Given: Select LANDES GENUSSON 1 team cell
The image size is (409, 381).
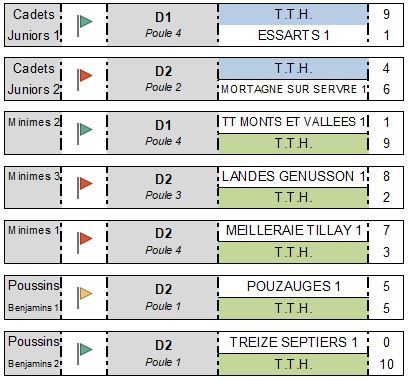Looking at the screenshot, I should (x=293, y=177).
